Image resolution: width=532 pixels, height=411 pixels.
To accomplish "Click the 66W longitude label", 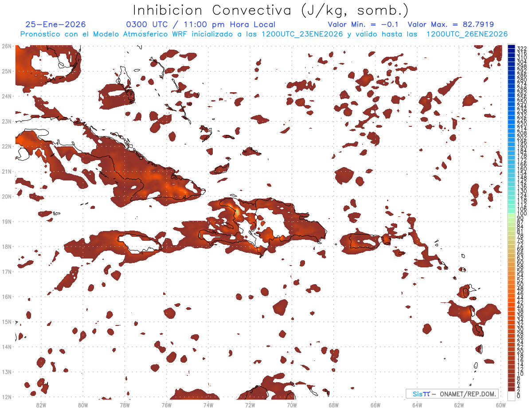I will point(376,405).
